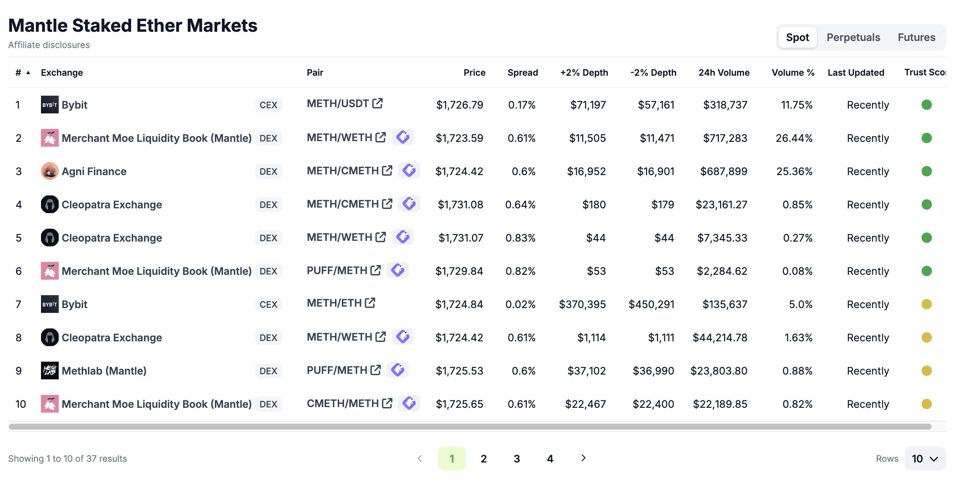The image size is (980, 495).
Task: Click Cleopatra Exchange logo in row 4
Action: coord(49,204)
